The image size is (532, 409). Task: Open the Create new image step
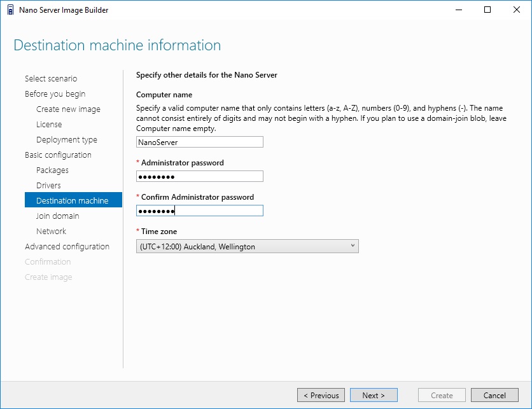(x=68, y=109)
